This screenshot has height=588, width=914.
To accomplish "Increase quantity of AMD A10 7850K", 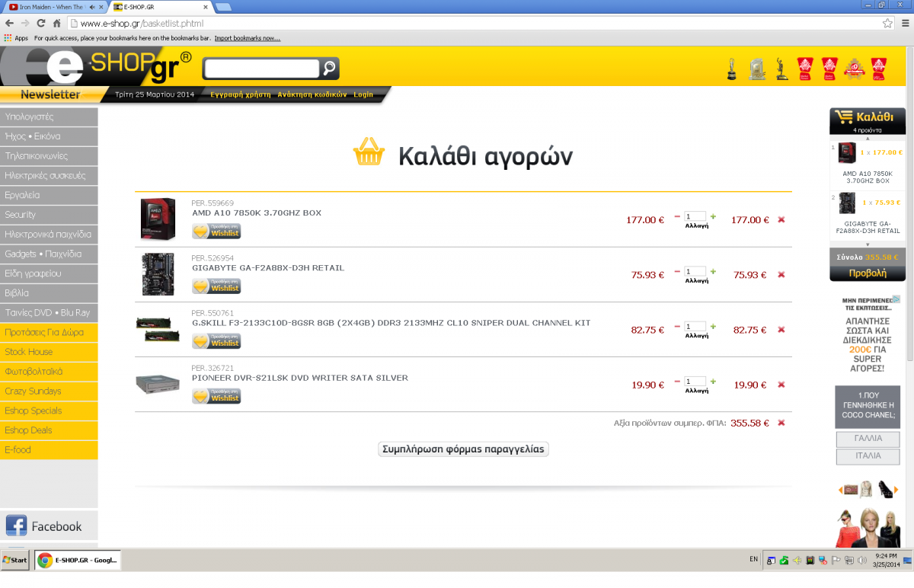I will [x=713, y=216].
